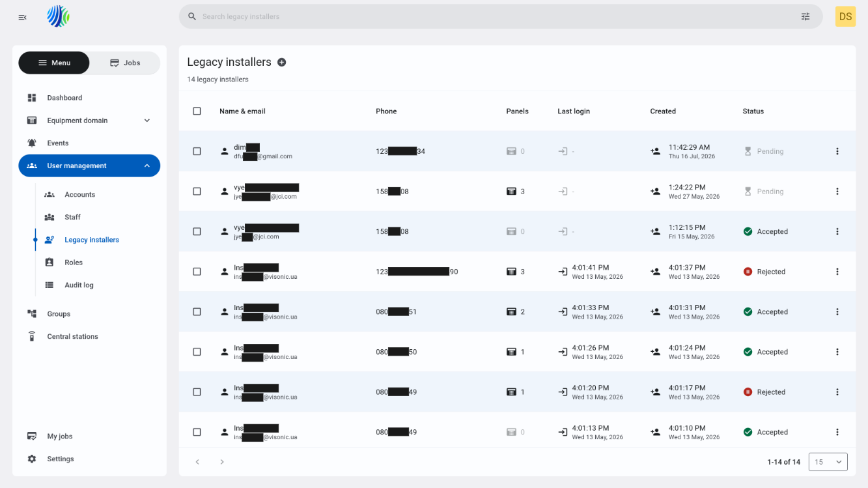Screen dimensions: 868x488
Task: Click the Panels column header
Action: [x=517, y=111]
